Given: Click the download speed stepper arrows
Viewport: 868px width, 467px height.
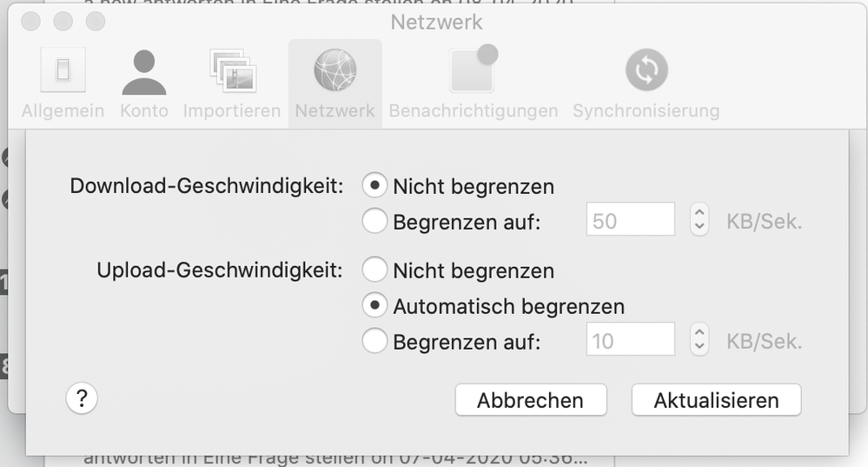Looking at the screenshot, I should coord(699,221).
